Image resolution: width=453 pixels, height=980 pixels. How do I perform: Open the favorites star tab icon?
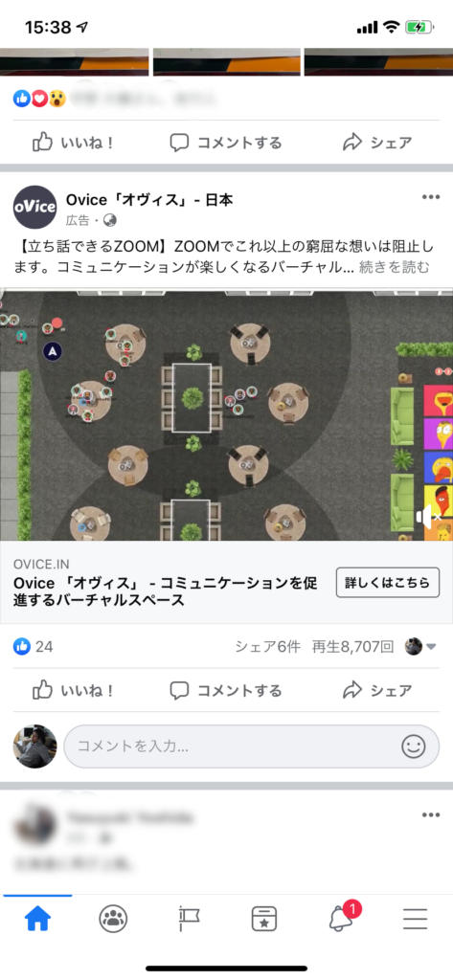tap(264, 919)
